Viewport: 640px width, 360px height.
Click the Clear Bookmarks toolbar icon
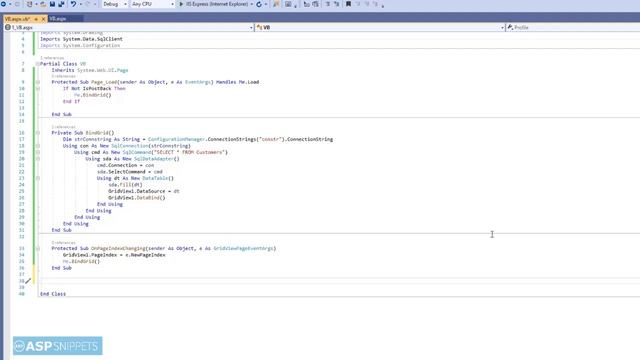tap(376, 4)
